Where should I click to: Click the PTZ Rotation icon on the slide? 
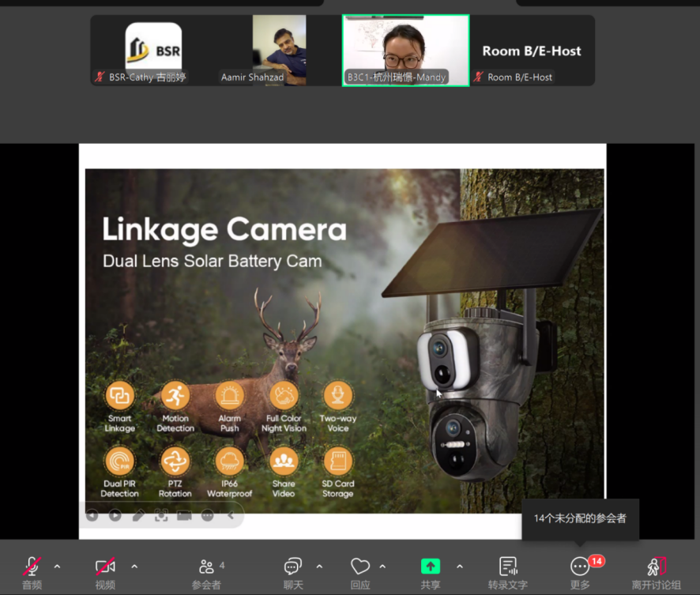coord(175,461)
